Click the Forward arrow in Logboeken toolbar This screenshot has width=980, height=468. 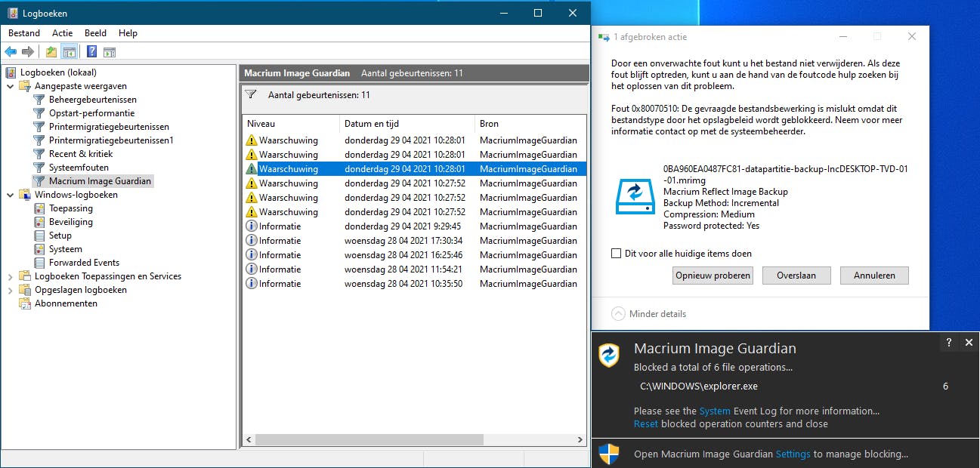click(28, 51)
